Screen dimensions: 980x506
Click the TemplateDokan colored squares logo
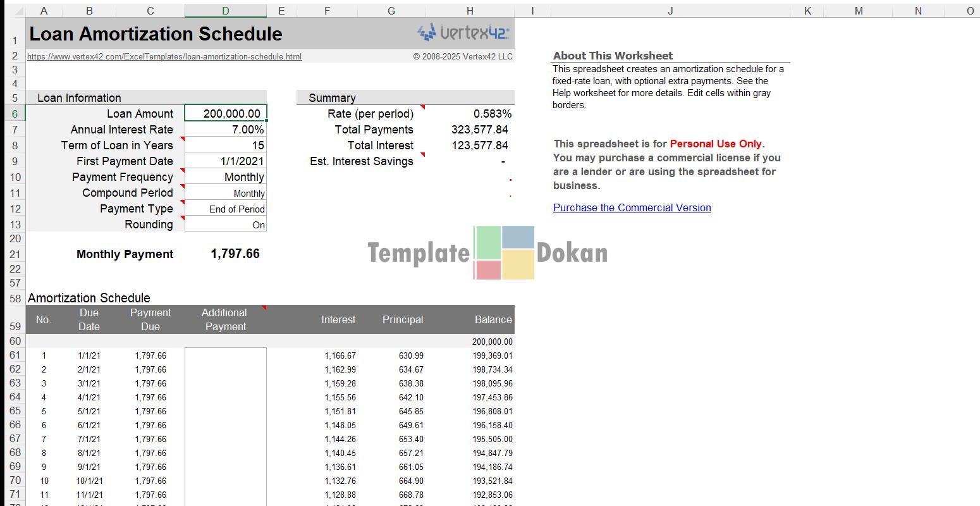point(504,252)
